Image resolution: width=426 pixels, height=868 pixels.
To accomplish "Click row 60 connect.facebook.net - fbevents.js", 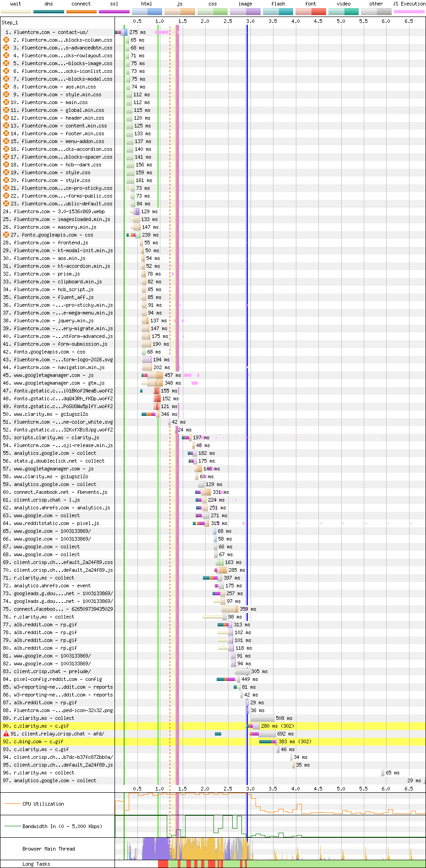I will [x=213, y=492].
